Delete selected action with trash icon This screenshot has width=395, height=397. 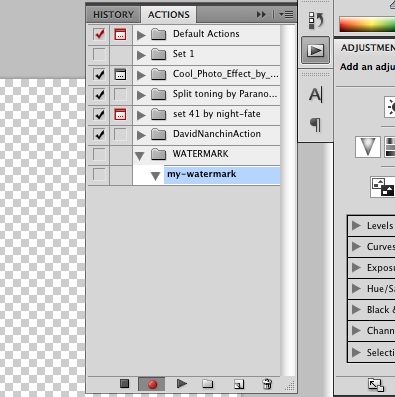[x=267, y=384]
